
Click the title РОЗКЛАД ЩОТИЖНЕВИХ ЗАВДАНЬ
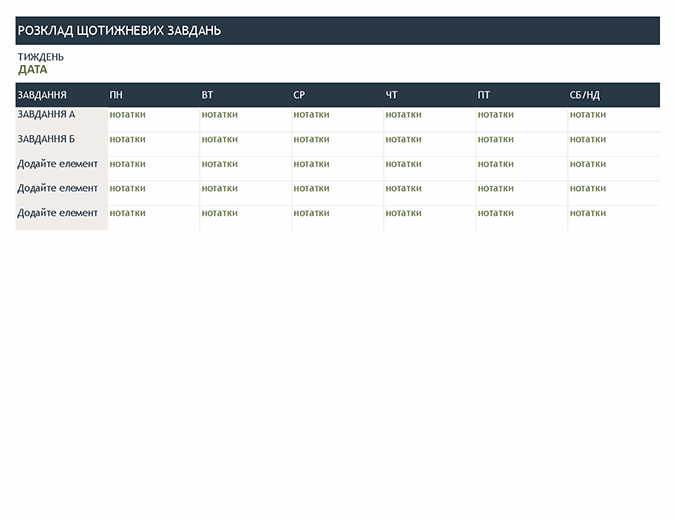pyautogui.click(x=119, y=31)
